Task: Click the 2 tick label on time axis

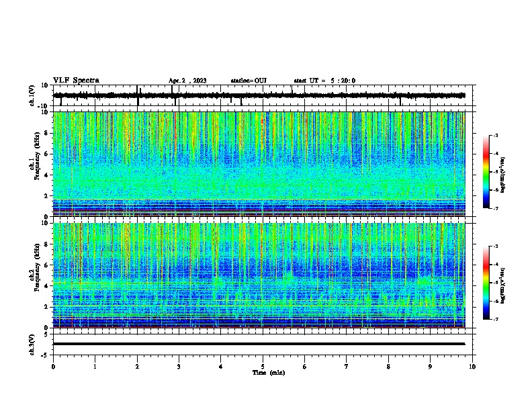Action: coord(137,367)
